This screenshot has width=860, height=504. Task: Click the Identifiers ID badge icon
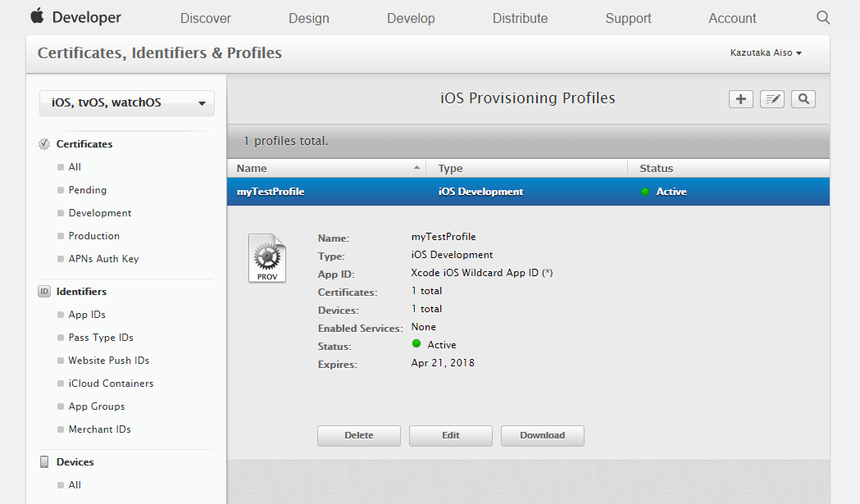(44, 291)
